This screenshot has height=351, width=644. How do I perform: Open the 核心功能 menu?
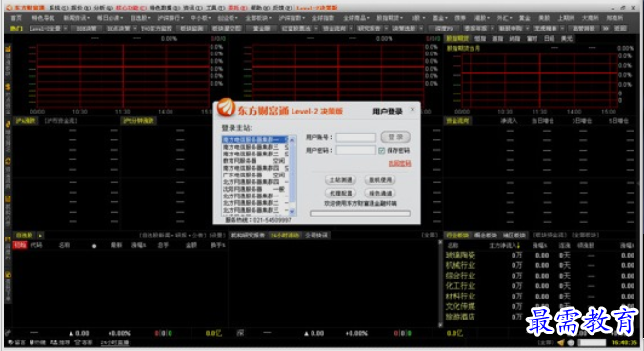[131, 8]
